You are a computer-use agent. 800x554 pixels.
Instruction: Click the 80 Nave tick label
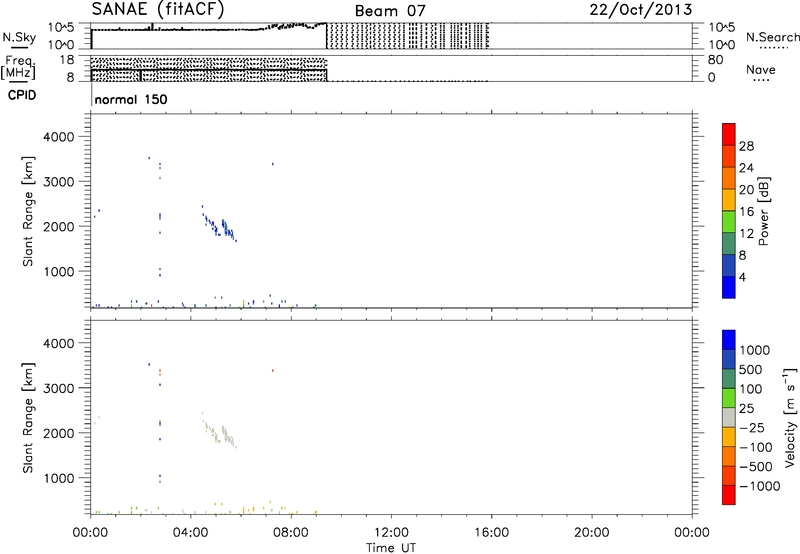tap(715, 60)
